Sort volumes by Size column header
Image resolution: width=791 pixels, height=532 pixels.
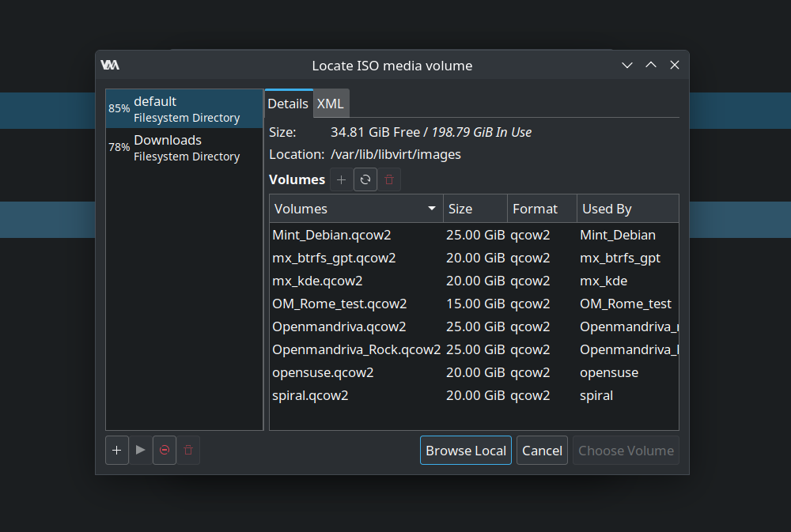[x=475, y=208]
